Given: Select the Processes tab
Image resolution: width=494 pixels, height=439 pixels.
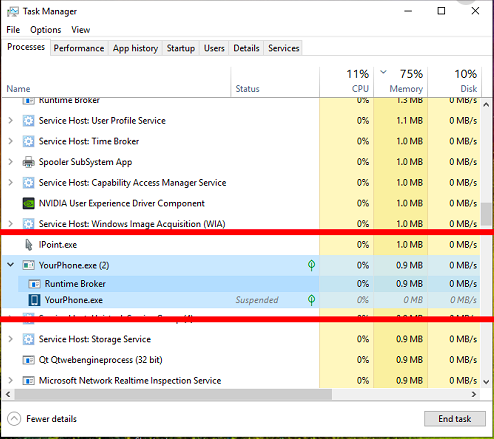Looking at the screenshot, I should (26, 47).
